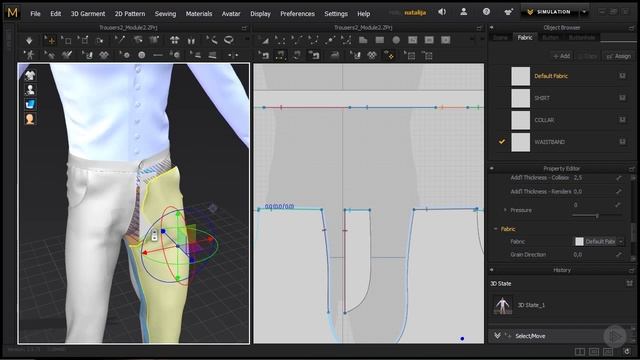Click the edit icon beside Add'l Thickness - Collision
Viewport: 640px width, 360px height.
[x=619, y=178]
